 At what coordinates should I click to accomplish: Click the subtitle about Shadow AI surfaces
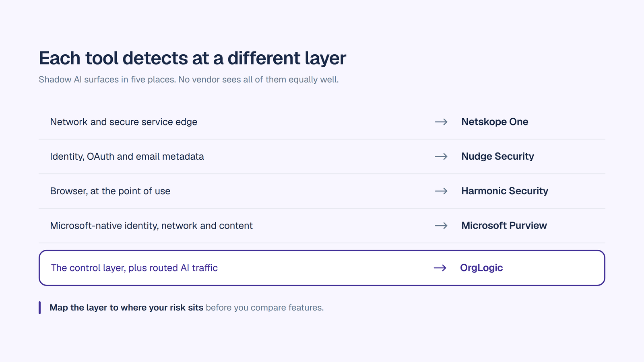(189, 80)
